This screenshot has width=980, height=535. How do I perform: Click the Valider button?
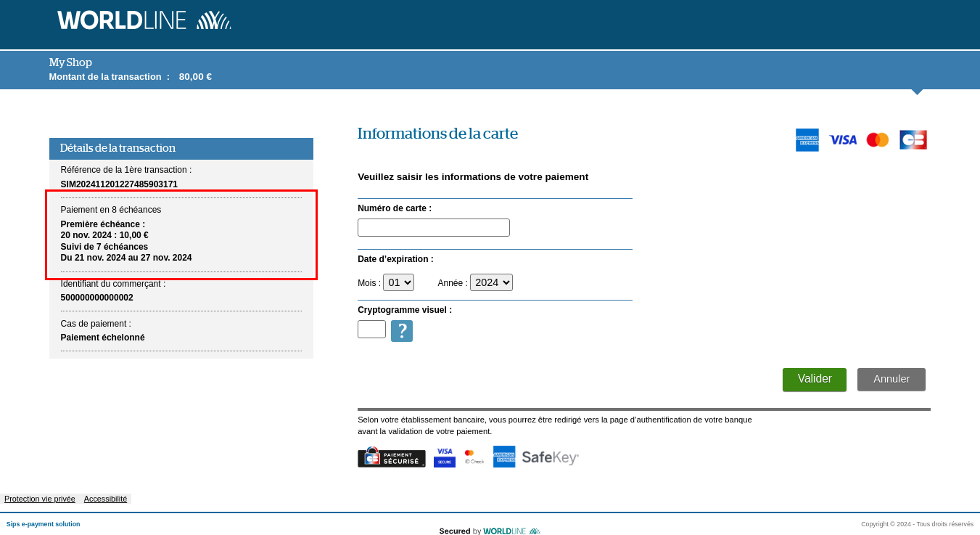815,379
